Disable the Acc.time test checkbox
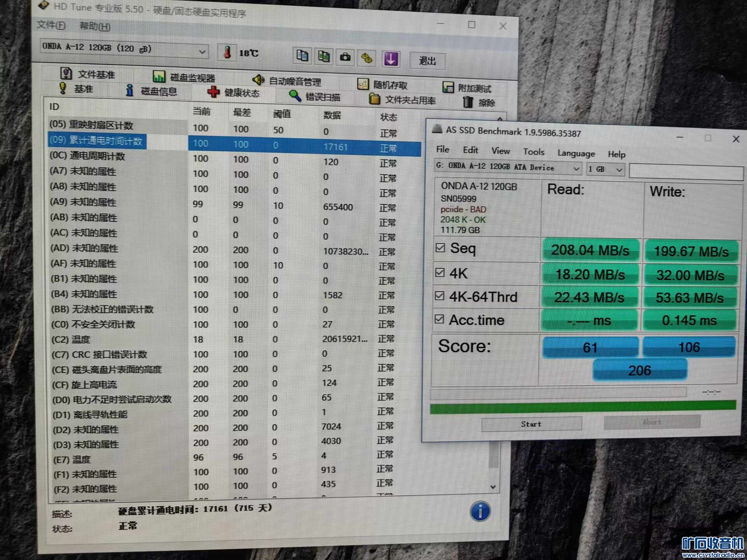The image size is (747, 560). (x=439, y=319)
